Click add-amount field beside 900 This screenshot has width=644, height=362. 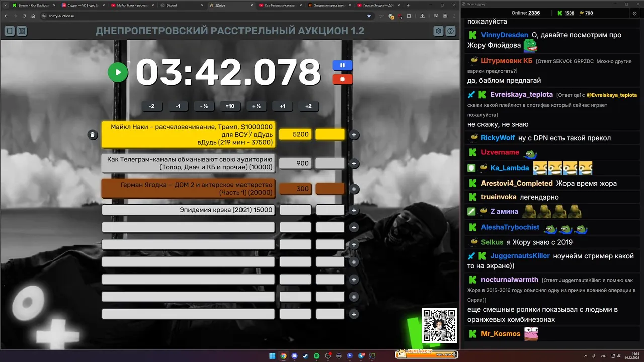point(330,163)
